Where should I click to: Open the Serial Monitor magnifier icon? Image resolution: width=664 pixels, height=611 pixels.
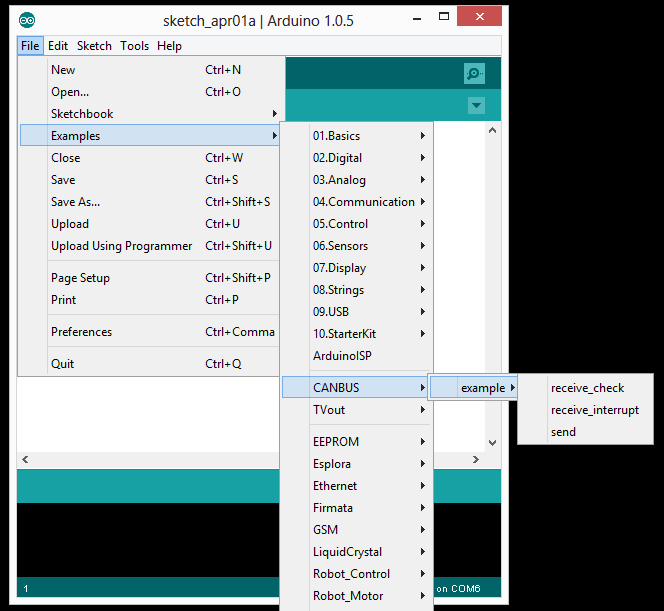coord(474,74)
